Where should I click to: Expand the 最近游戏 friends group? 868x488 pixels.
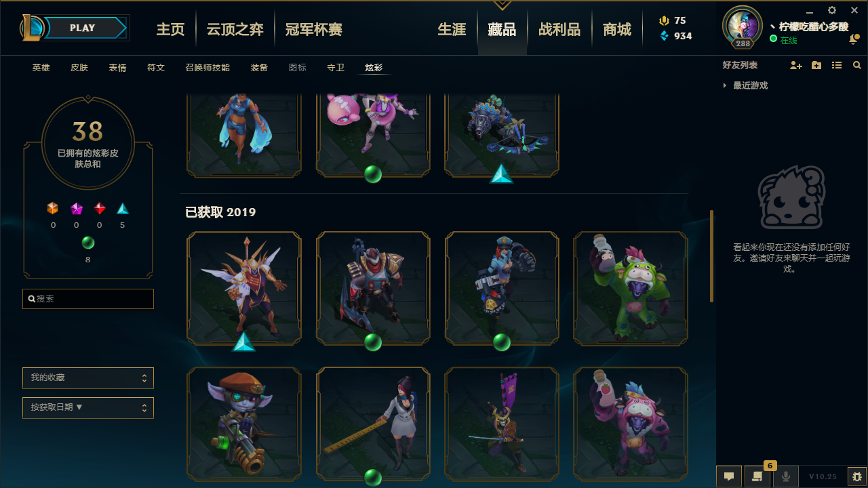tap(745, 85)
